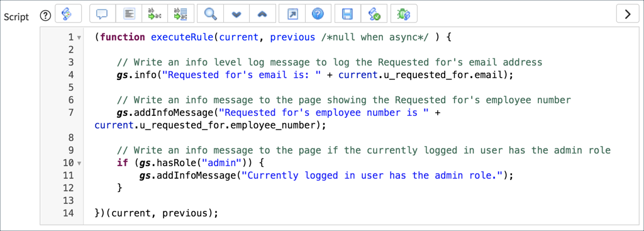644x231 pixels.
Task: Open the Replace tool icon
Action: click(155, 14)
